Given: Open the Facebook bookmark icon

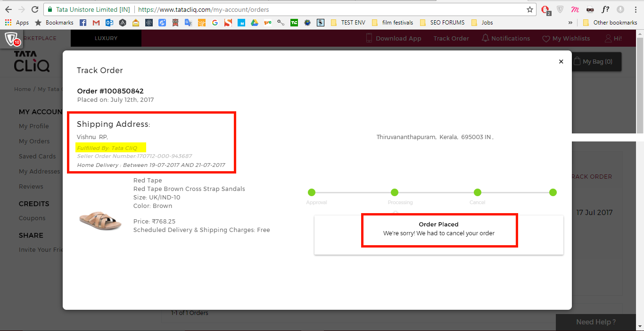Looking at the screenshot, I should tap(83, 23).
